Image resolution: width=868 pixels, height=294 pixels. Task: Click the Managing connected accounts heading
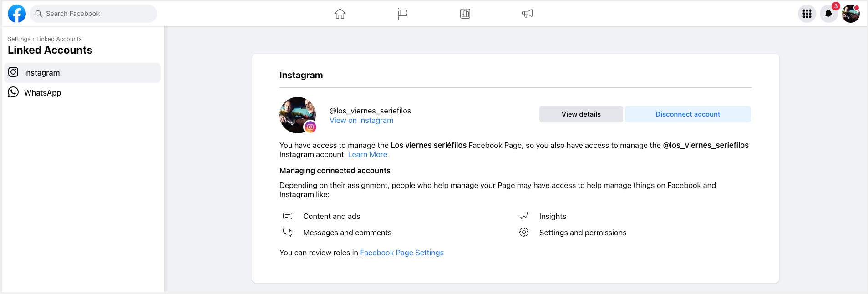pos(335,171)
